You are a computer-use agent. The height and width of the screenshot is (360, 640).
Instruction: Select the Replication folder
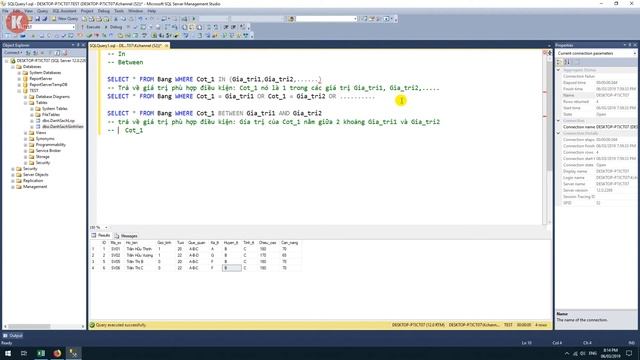tap(33, 180)
